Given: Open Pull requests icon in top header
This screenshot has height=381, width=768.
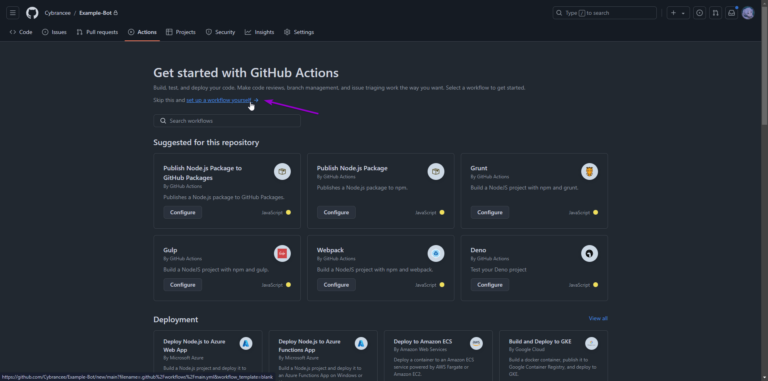Looking at the screenshot, I should [716, 13].
